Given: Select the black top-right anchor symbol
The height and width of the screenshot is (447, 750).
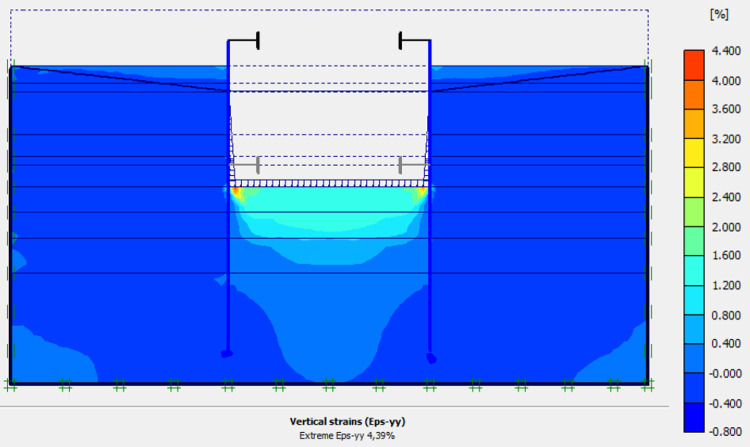Looking at the screenshot, I should click(x=414, y=41).
